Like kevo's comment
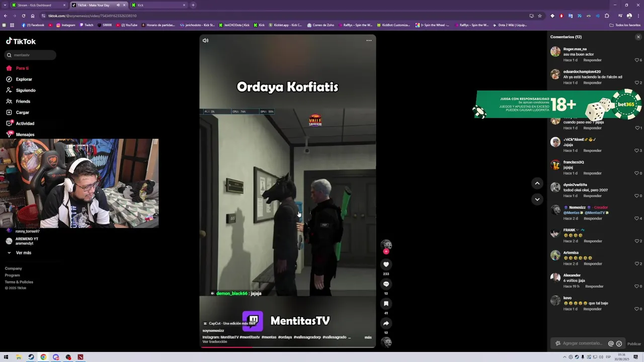Viewport: 644px width, 362px height. coord(637,309)
